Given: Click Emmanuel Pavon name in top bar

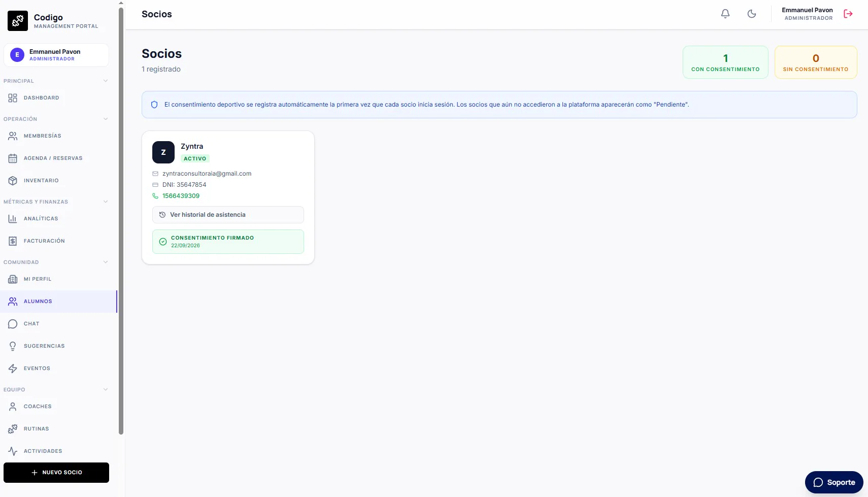Looking at the screenshot, I should [807, 10].
